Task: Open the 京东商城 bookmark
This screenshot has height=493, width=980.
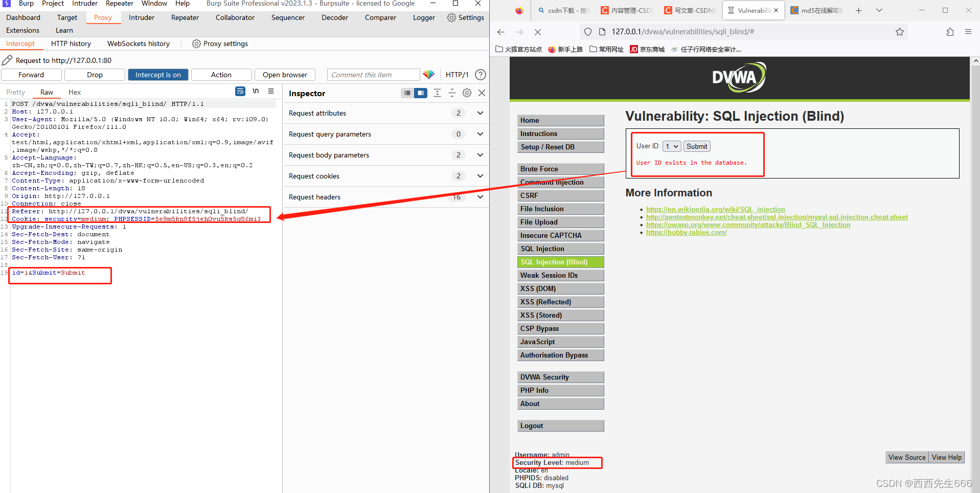Action: point(647,49)
